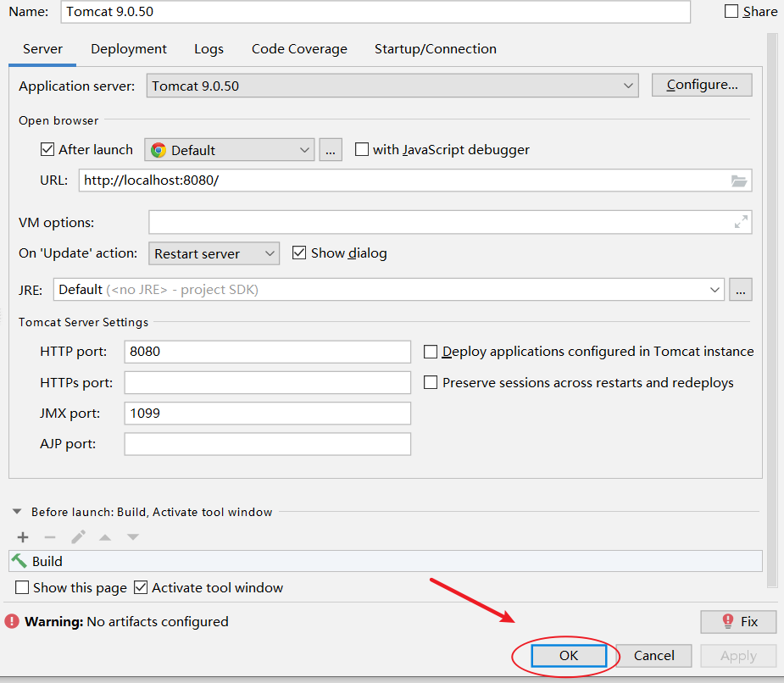Open the Default browser dropdown
This screenshot has width=784, height=683.
(230, 150)
